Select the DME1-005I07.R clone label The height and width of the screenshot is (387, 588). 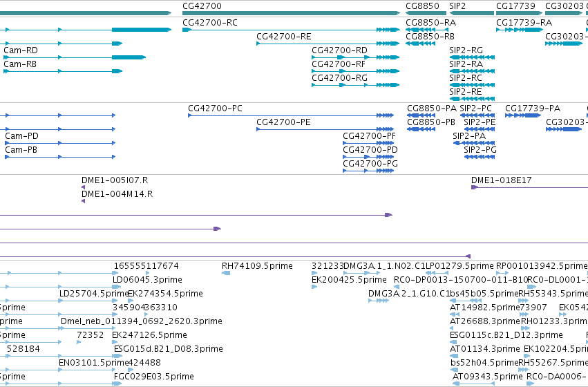coord(115,180)
